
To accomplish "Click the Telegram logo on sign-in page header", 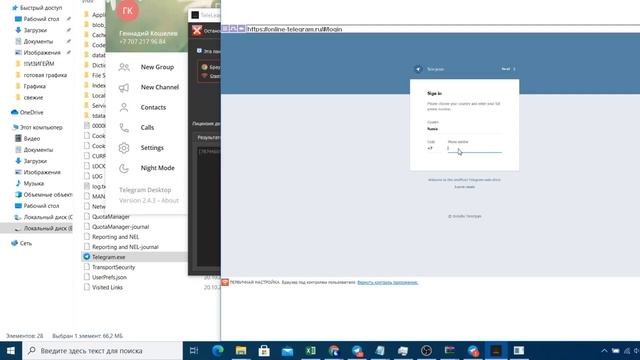I will pos(418,69).
